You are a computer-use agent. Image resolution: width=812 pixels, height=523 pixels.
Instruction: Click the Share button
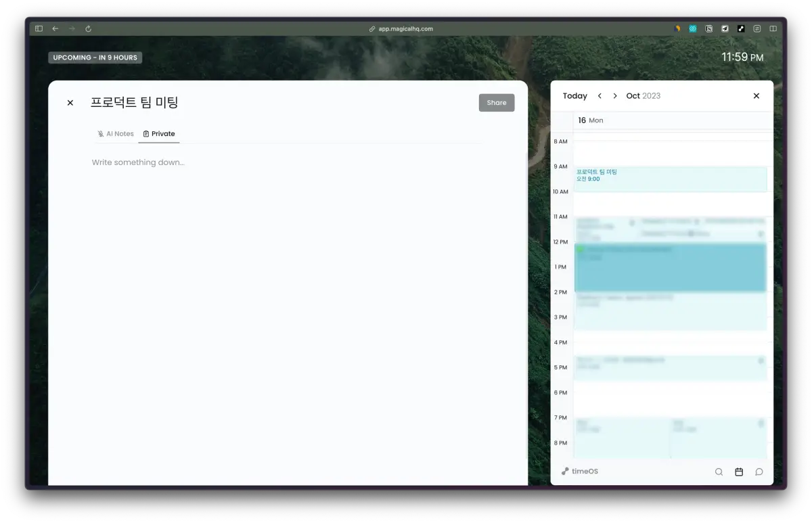point(497,103)
